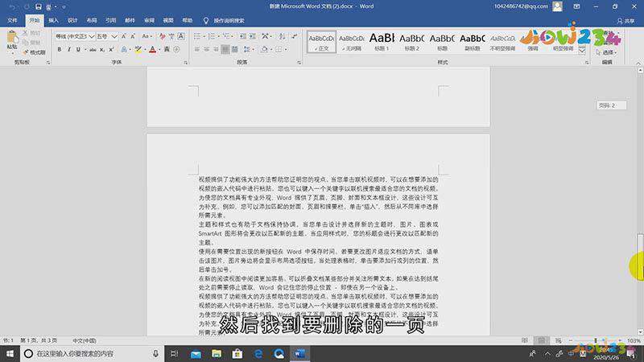The width and height of the screenshot is (644, 362).
Task: Toggle Center paragraph alignment
Action: [207, 50]
